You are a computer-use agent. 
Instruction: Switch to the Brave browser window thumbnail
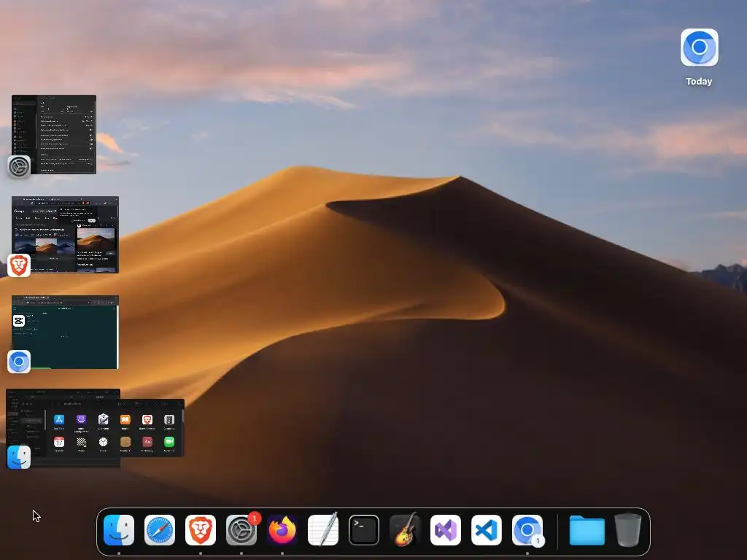(65, 234)
